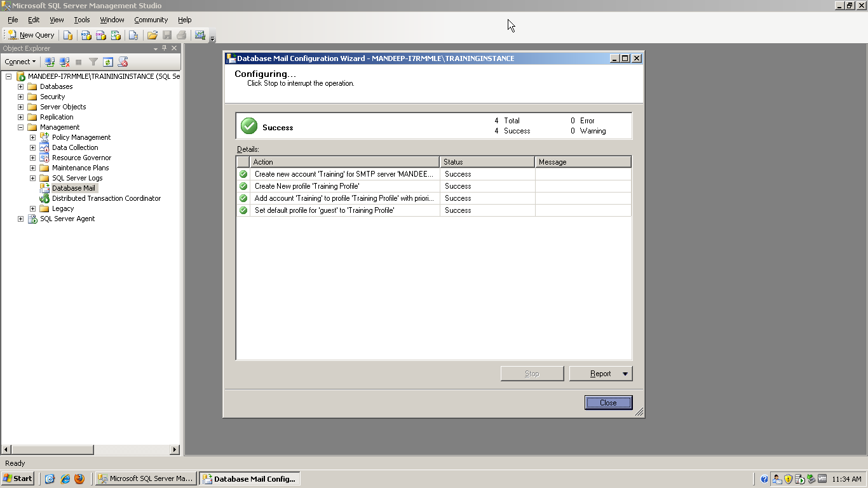Open the Window menu
Image resolution: width=868 pixels, height=488 pixels.
112,20
